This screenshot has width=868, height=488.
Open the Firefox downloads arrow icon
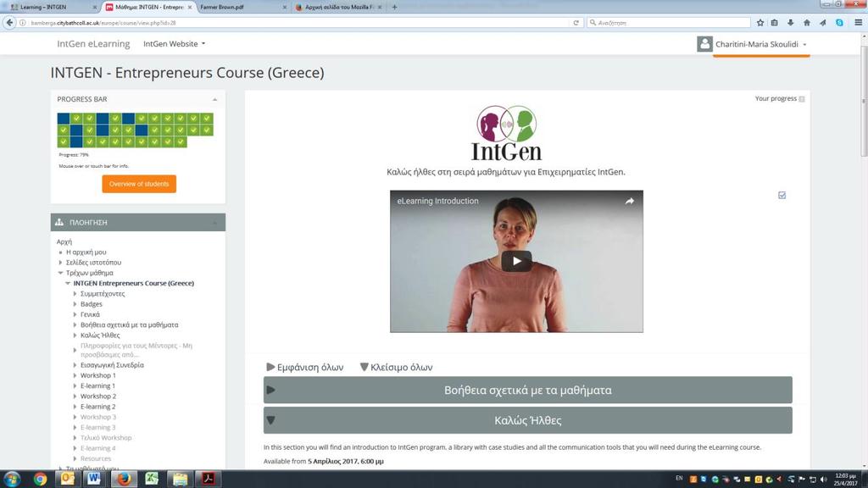pos(791,23)
